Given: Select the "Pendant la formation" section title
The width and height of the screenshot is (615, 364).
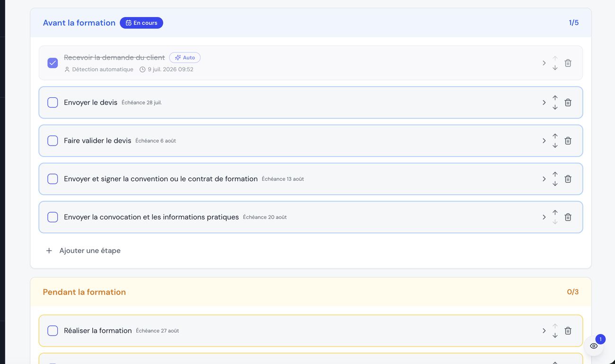Looking at the screenshot, I should pyautogui.click(x=84, y=292).
